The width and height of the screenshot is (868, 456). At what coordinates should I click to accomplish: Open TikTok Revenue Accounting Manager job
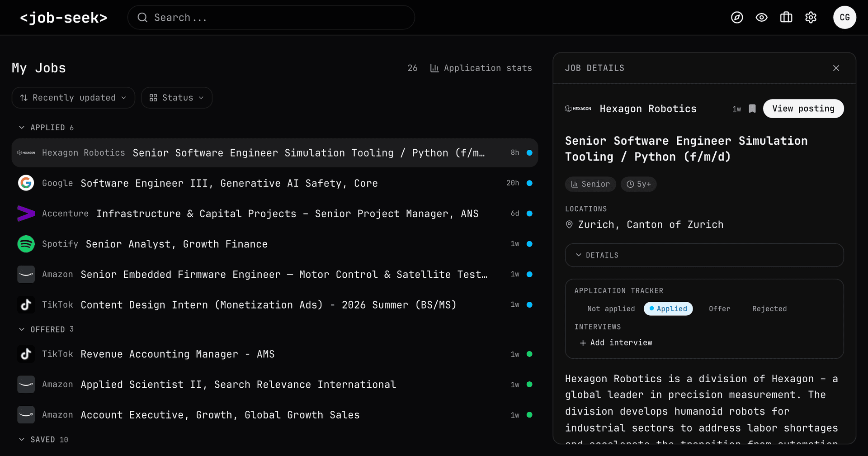275,354
